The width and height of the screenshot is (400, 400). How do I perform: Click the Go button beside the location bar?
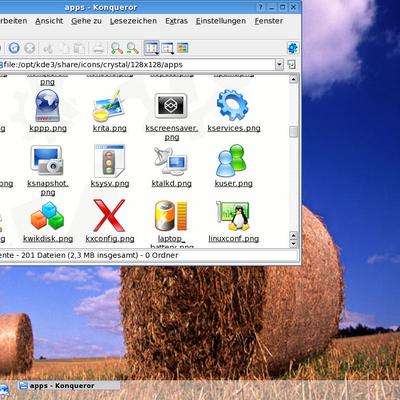click(x=292, y=65)
